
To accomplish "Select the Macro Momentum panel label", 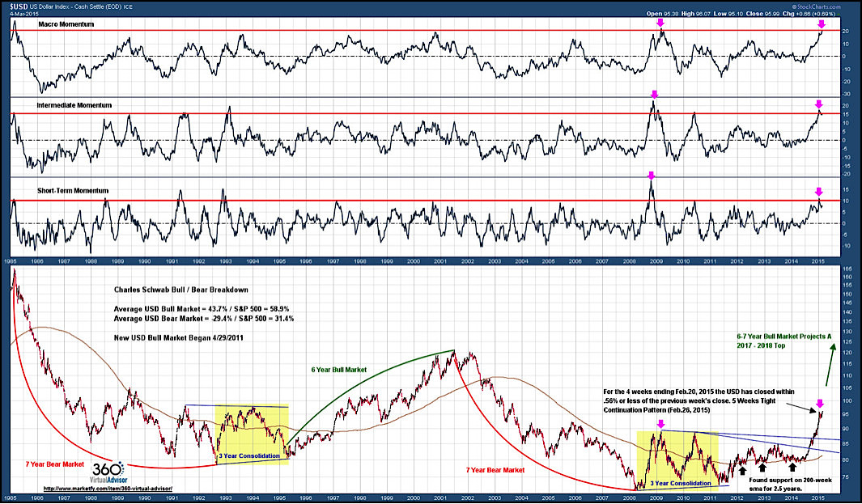I will pyautogui.click(x=66, y=24).
